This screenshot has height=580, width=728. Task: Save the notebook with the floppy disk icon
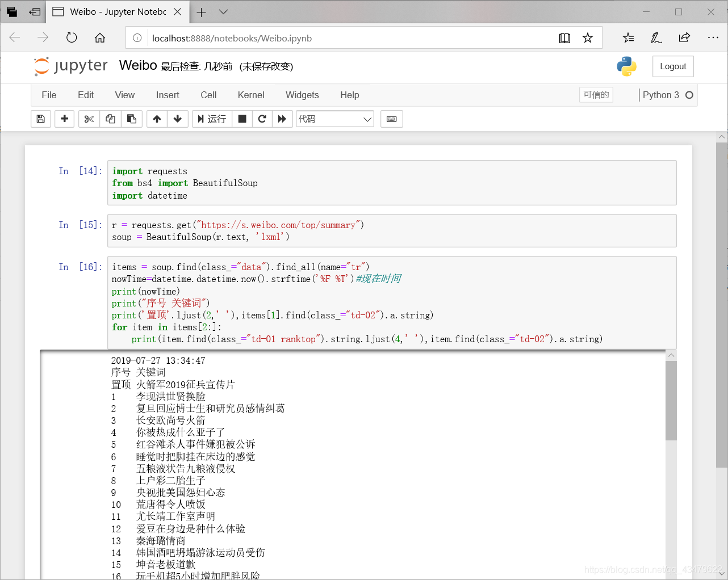[41, 119]
